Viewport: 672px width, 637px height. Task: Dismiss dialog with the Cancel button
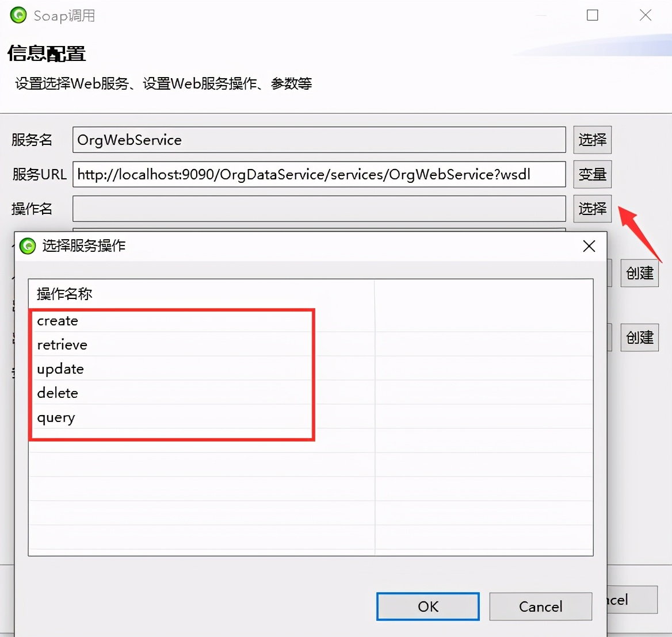(540, 607)
